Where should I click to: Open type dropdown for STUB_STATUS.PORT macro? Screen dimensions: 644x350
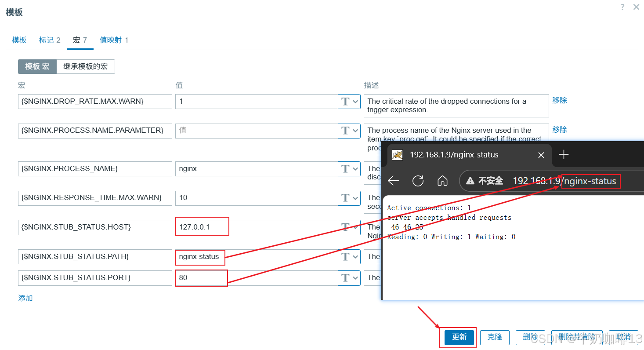click(349, 278)
